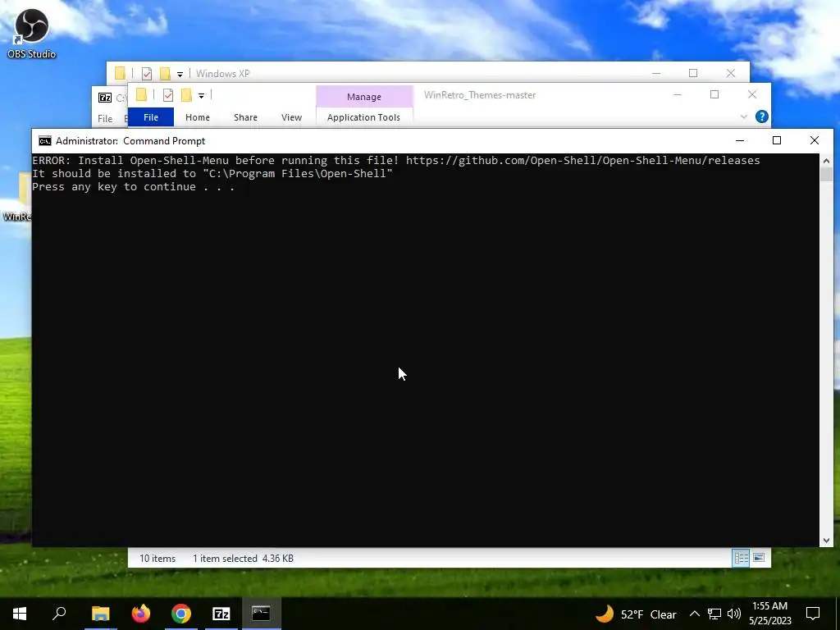Switch to Details view in Explorer status bar

(741, 558)
